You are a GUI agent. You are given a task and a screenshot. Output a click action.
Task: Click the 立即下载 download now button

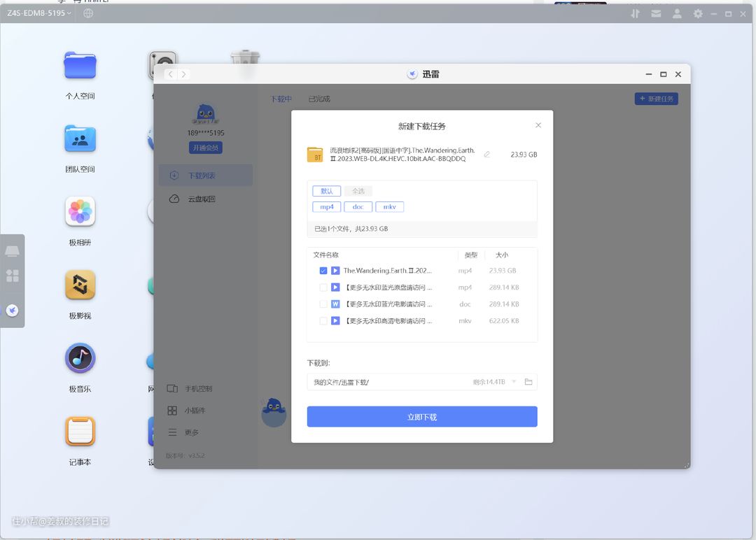click(421, 417)
